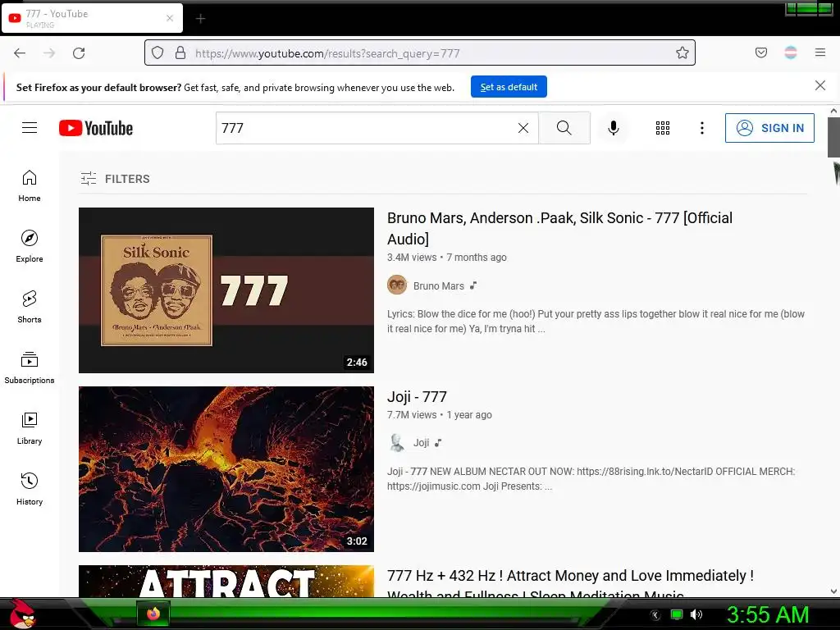This screenshot has width=840, height=630.
Task: Play the Joji 777 lava thumbnail
Action: tap(226, 468)
